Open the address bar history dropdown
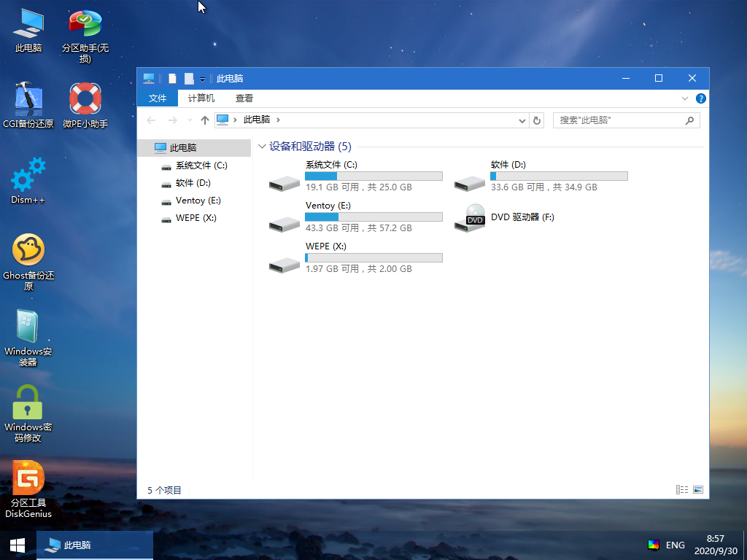747x560 pixels. coord(521,120)
